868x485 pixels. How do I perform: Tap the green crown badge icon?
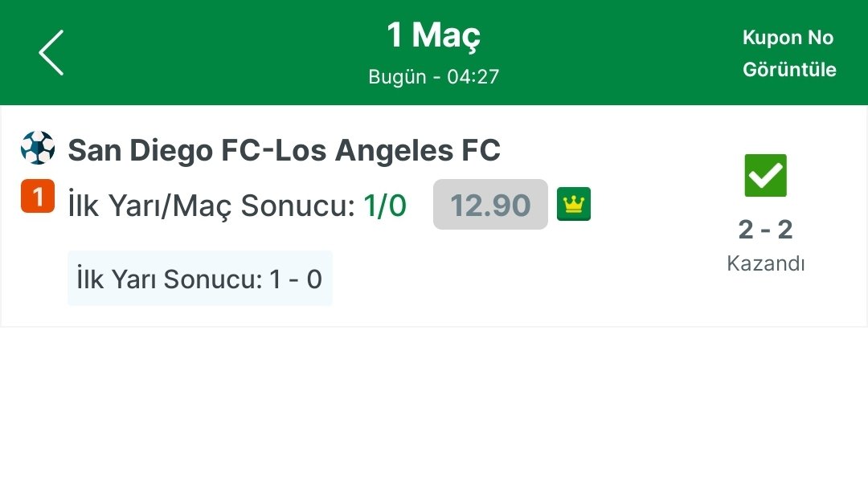click(x=574, y=204)
